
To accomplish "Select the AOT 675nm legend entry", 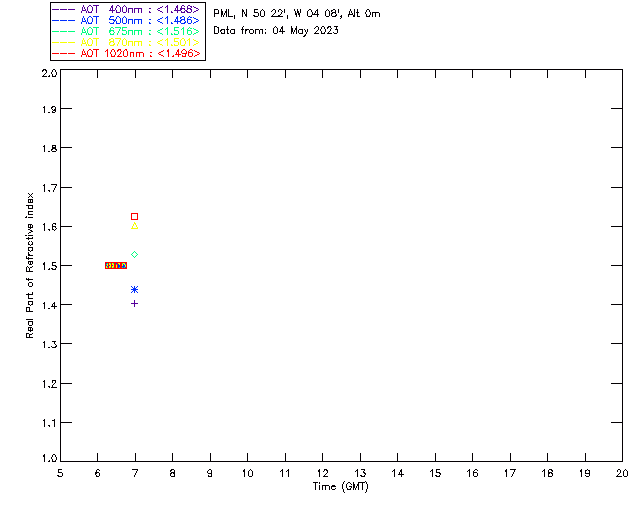I will pyautogui.click(x=126, y=31).
